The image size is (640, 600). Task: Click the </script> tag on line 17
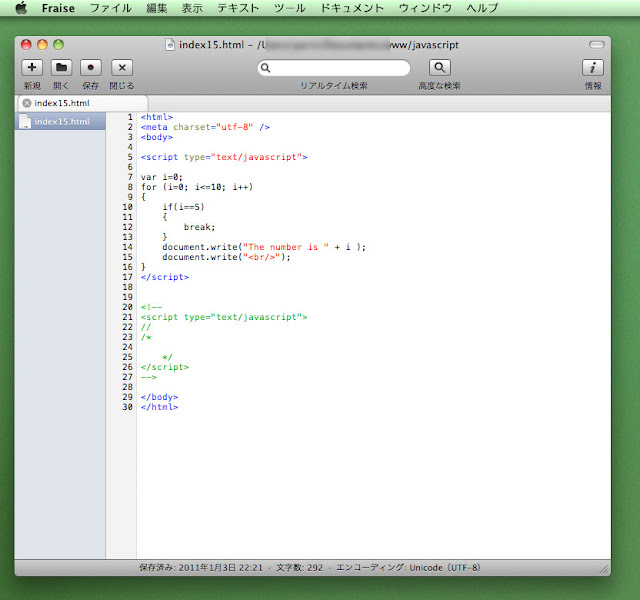pos(164,277)
